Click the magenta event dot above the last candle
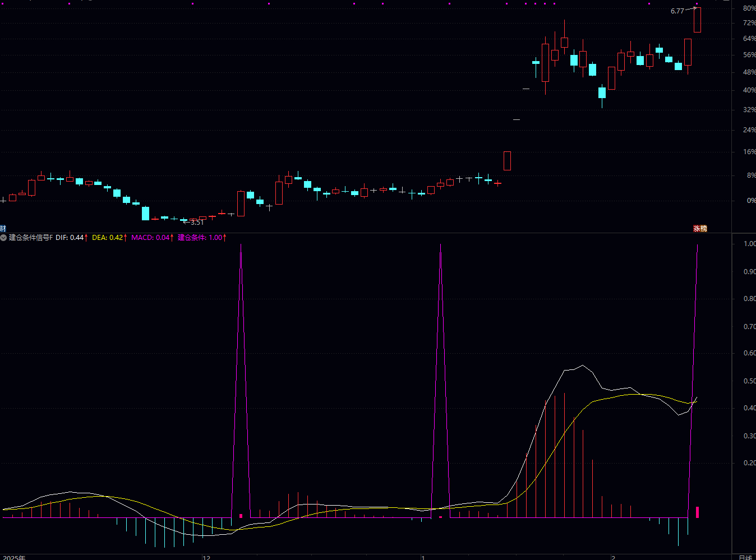This screenshot has width=756, height=560. (697, 3)
